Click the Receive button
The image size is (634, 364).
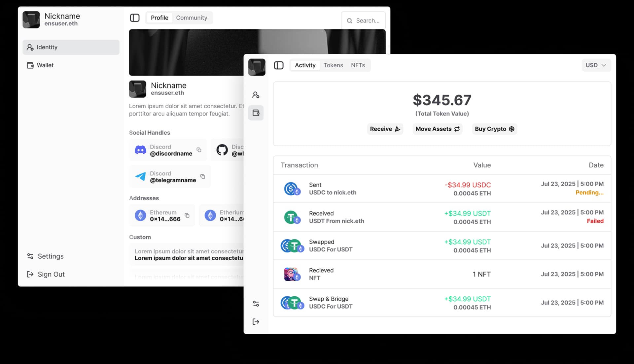pos(385,129)
